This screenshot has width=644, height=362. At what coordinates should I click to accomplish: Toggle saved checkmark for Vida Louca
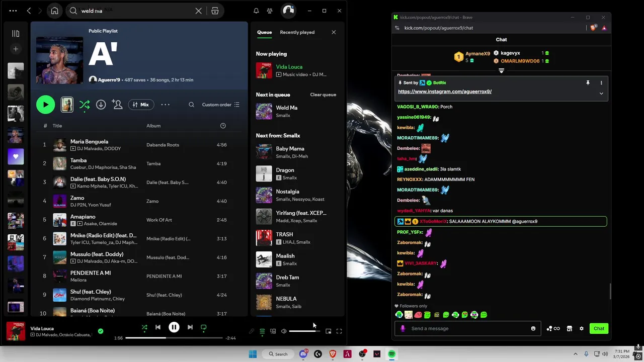click(x=101, y=331)
